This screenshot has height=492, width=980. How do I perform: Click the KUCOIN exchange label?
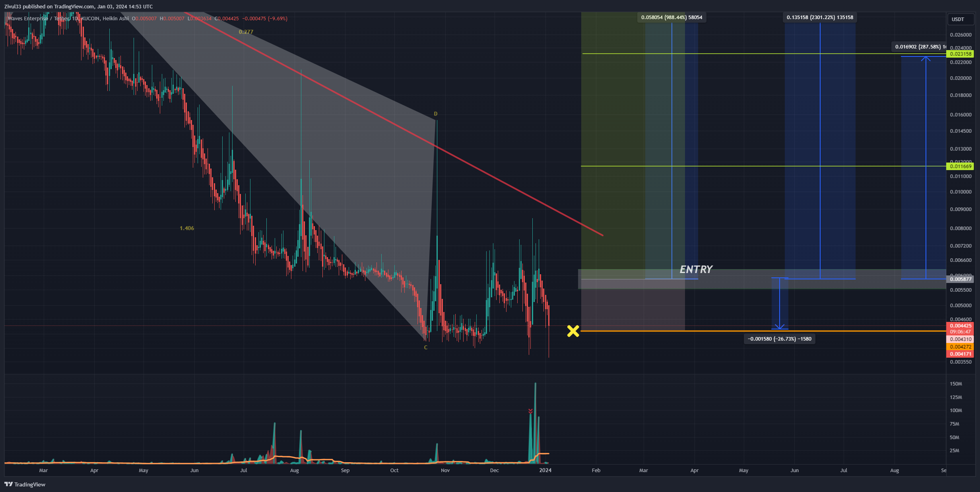pyautogui.click(x=91, y=19)
